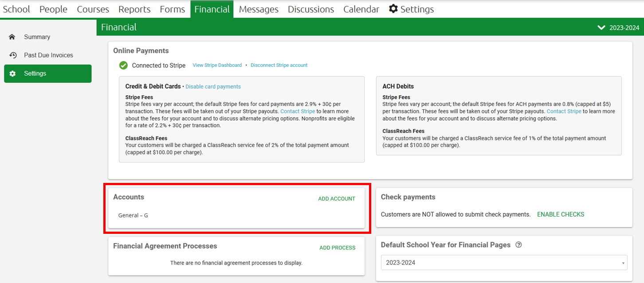Image resolution: width=644 pixels, height=283 pixels.
Task: Click 'There are no financial agreement processes to display.'
Action: pyautogui.click(x=236, y=263)
